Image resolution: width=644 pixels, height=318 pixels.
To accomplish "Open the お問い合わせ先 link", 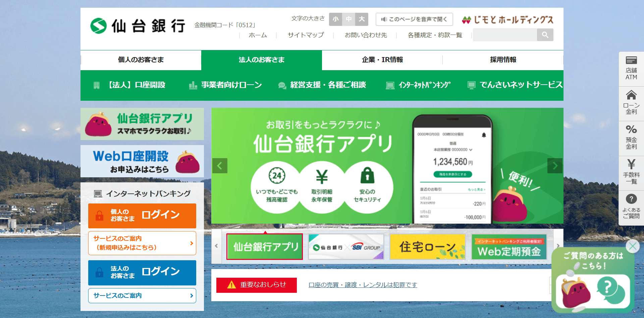I will (366, 35).
